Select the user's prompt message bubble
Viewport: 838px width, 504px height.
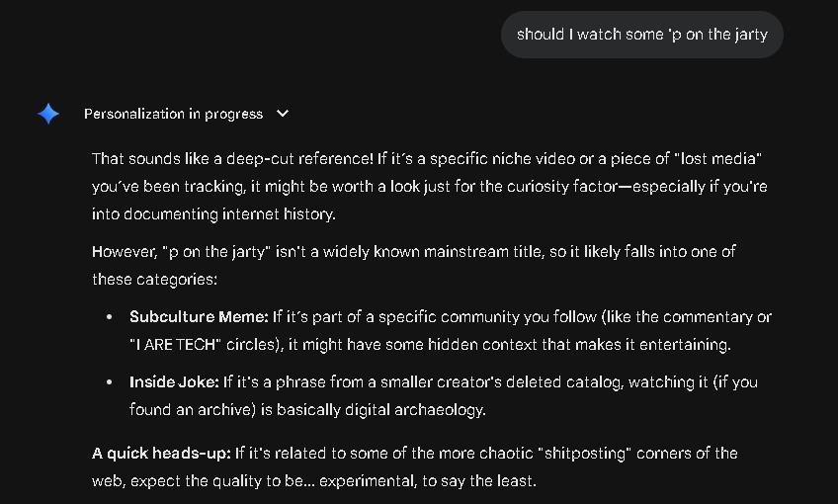(x=641, y=35)
